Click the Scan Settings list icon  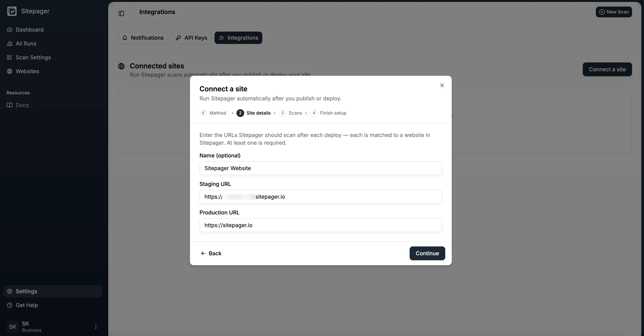9,58
